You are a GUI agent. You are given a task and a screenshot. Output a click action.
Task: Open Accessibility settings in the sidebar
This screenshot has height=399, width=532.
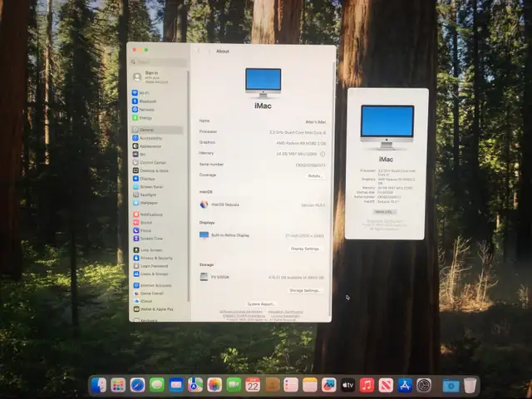tap(148, 138)
